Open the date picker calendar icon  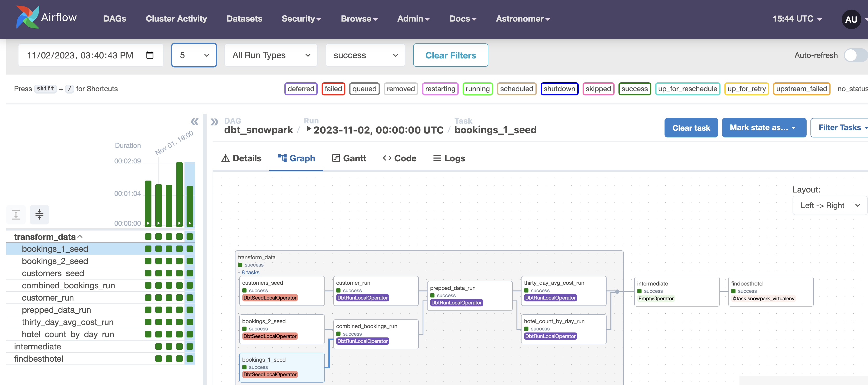pos(150,55)
